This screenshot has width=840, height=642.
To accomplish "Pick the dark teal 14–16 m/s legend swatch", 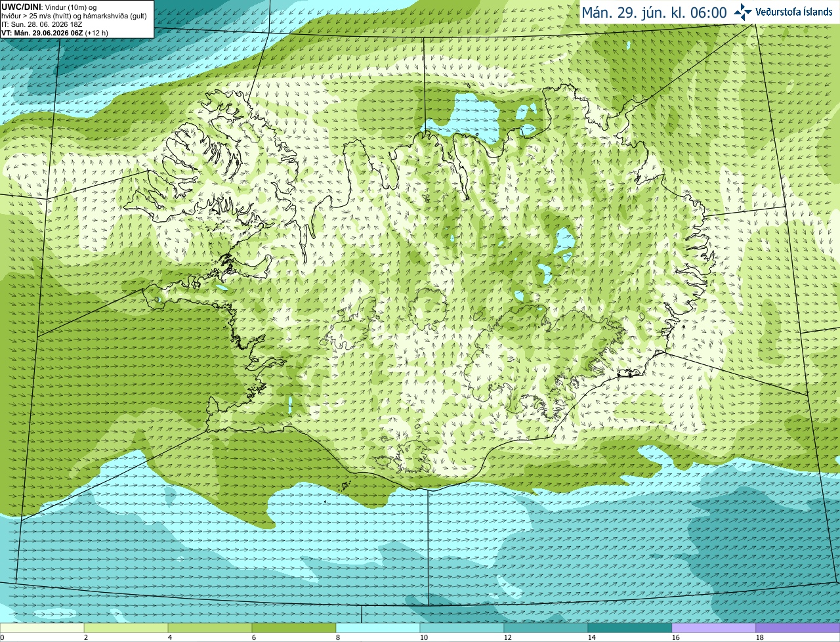I will tap(630, 628).
